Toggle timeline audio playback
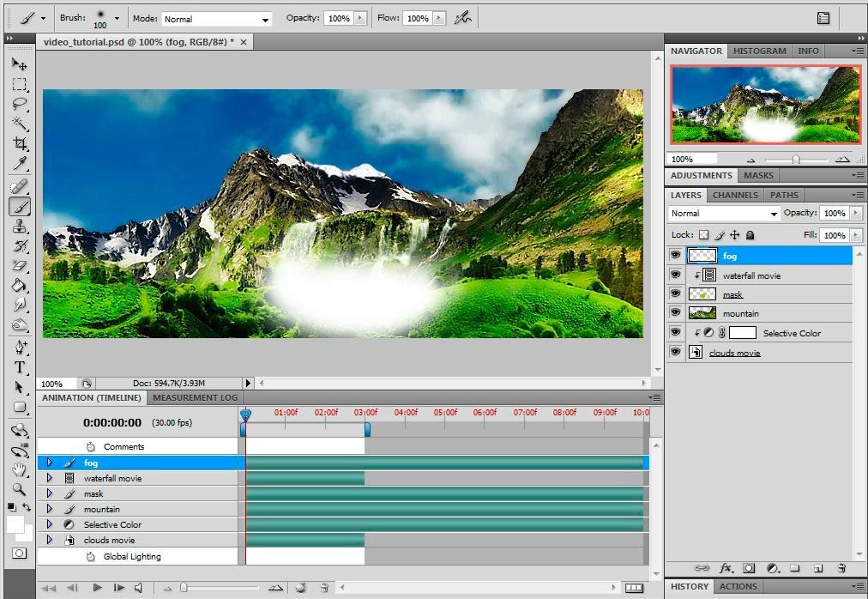 coord(138,587)
